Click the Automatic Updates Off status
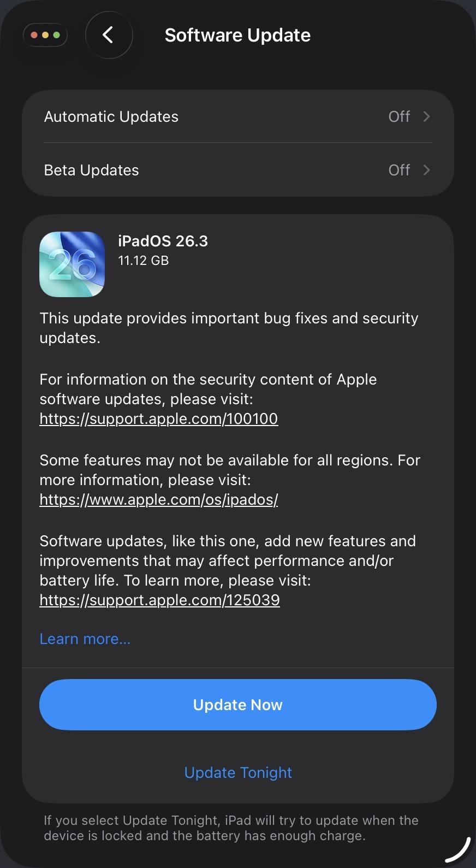The image size is (476, 868). coord(398,116)
